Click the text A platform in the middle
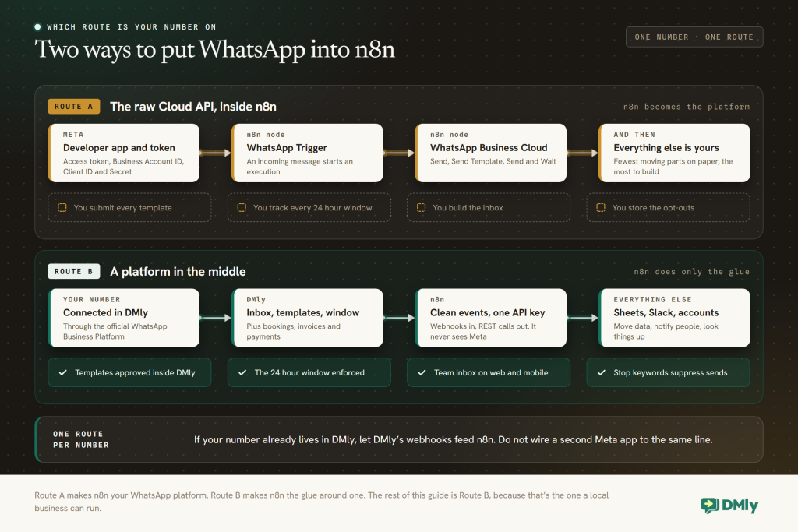 178,272
